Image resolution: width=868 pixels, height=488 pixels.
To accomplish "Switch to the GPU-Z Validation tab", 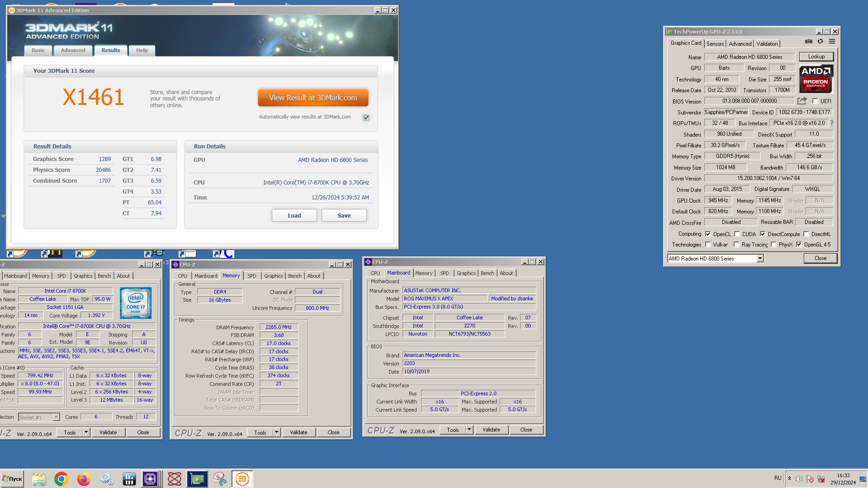I will (767, 44).
